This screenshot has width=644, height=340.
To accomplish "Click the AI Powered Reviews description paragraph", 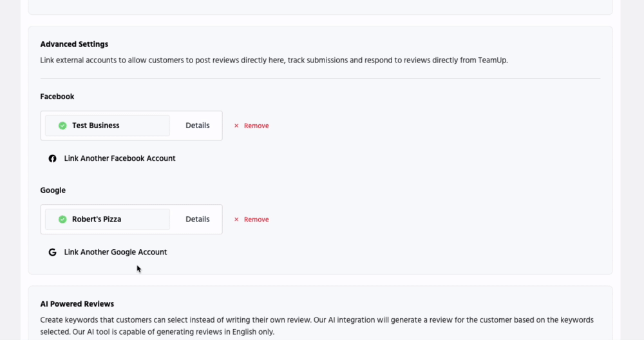I will coord(316,326).
